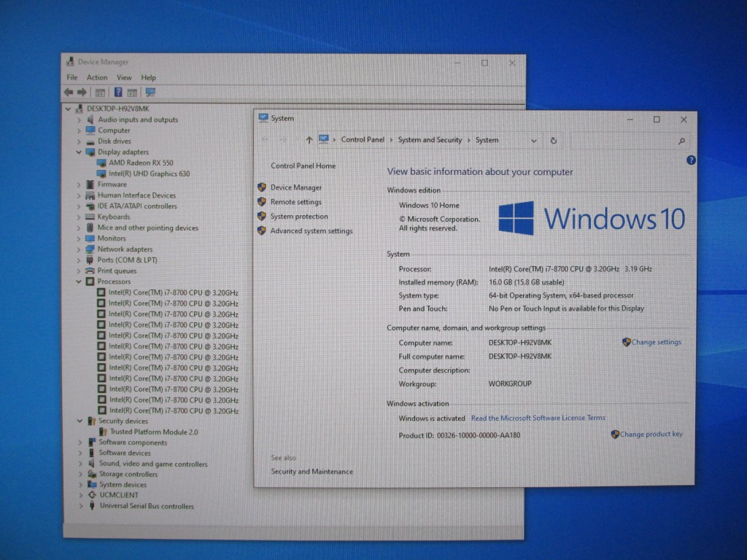Open the Action menu in Device Manager
The height and width of the screenshot is (560, 747).
(x=97, y=77)
